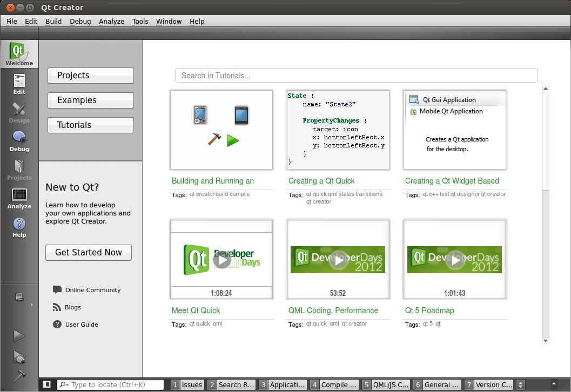Open the Online Community link
This screenshot has width=571, height=392.
point(93,290)
